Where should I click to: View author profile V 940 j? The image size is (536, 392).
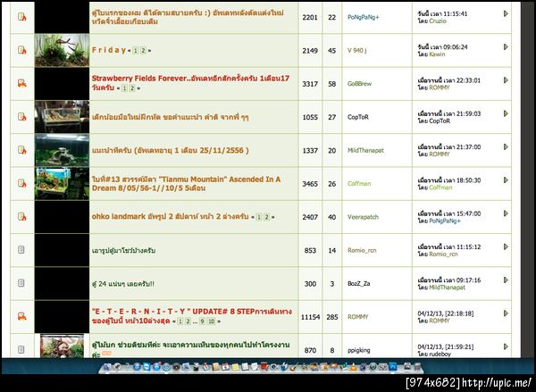click(x=356, y=51)
